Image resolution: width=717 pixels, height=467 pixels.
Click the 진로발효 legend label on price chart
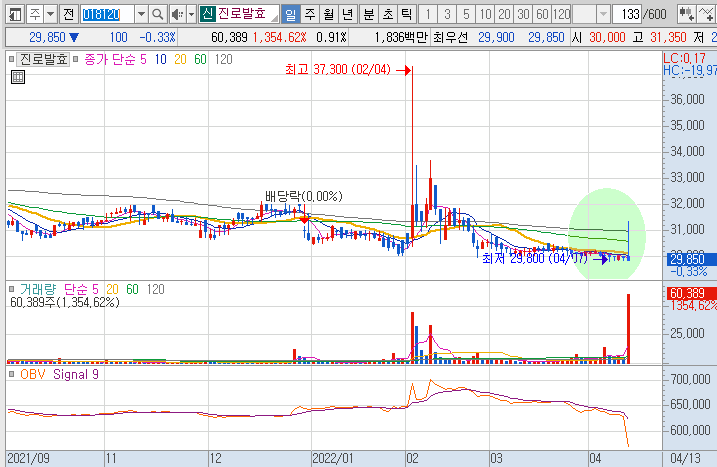(x=43, y=59)
